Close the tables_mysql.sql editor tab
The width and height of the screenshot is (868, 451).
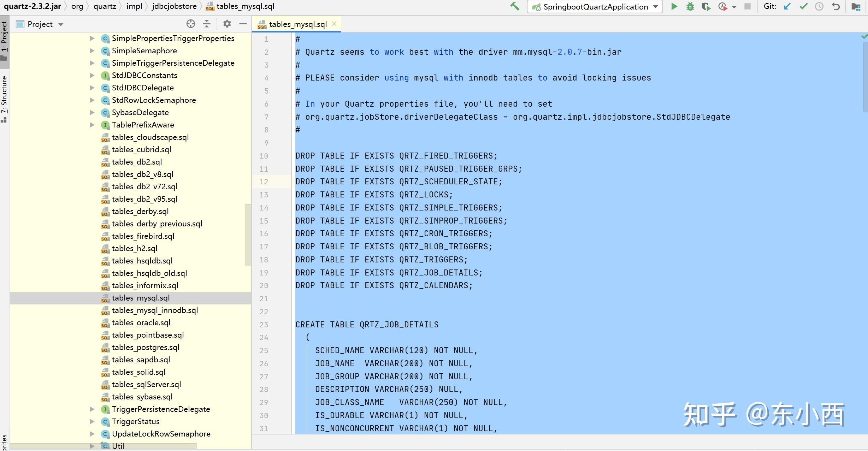coord(334,24)
